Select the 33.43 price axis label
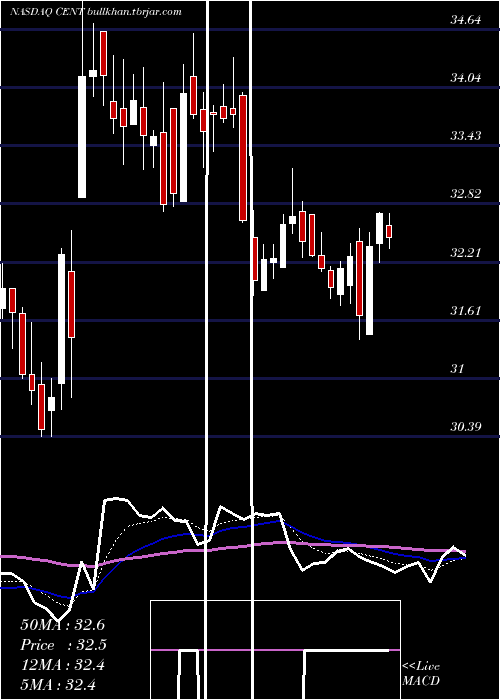Viewport: 500px width, 700px height. tap(465, 136)
